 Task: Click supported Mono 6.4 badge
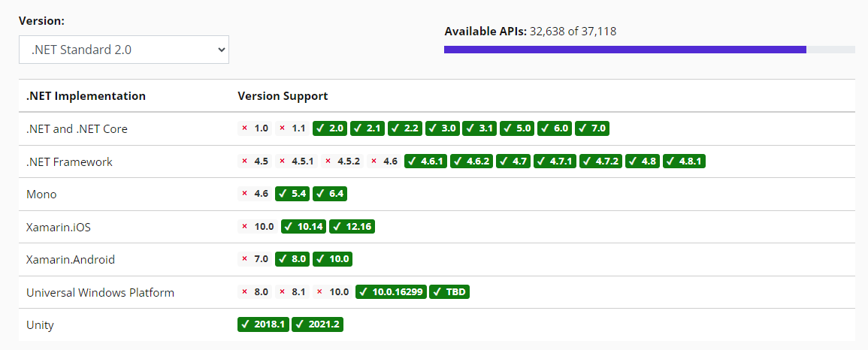pyautogui.click(x=330, y=194)
